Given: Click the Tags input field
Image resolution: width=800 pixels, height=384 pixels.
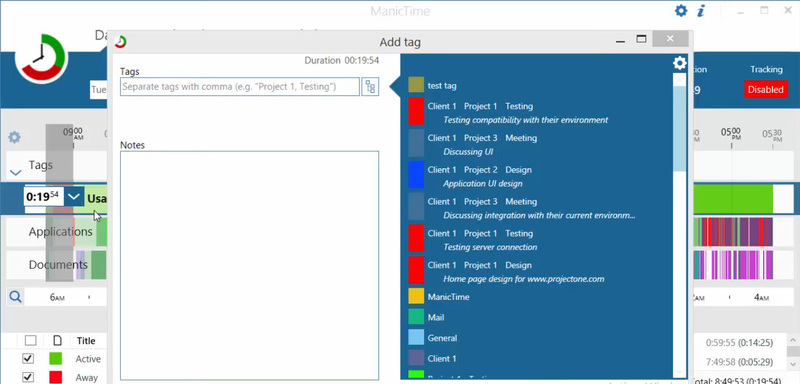Looking at the screenshot, I should pos(240,87).
